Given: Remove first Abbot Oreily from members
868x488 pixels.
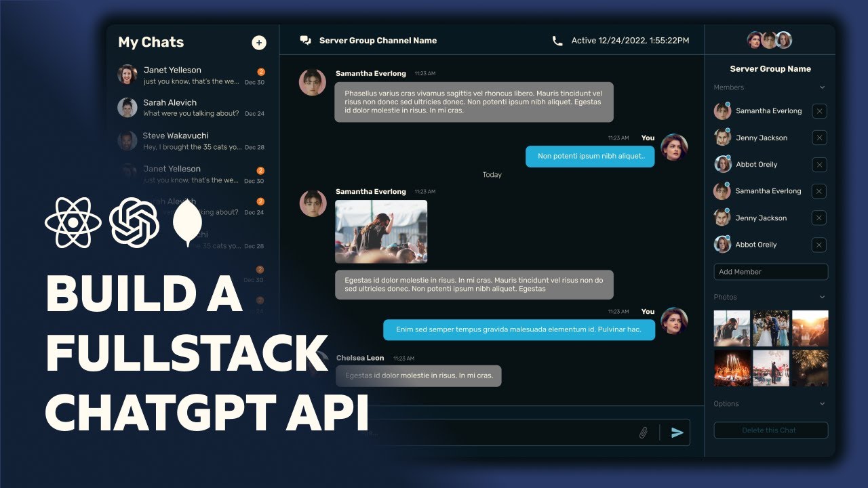Looking at the screenshot, I should (819, 165).
